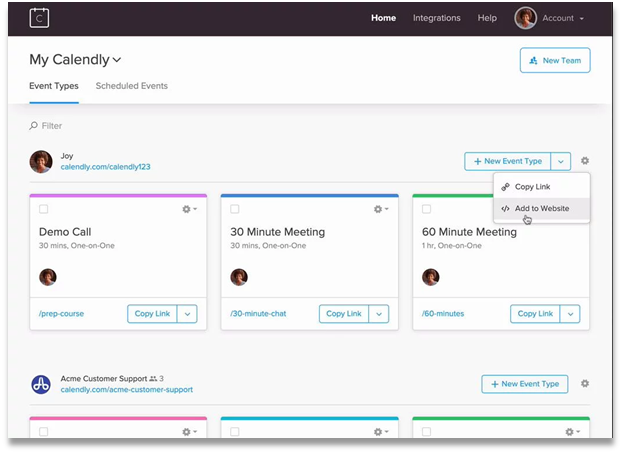
Task: Switch to the Event Types tab
Action: pos(54,86)
